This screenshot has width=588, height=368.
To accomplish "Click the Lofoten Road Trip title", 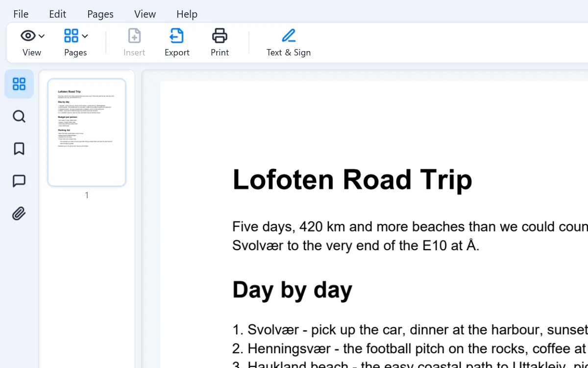I will click(352, 179).
